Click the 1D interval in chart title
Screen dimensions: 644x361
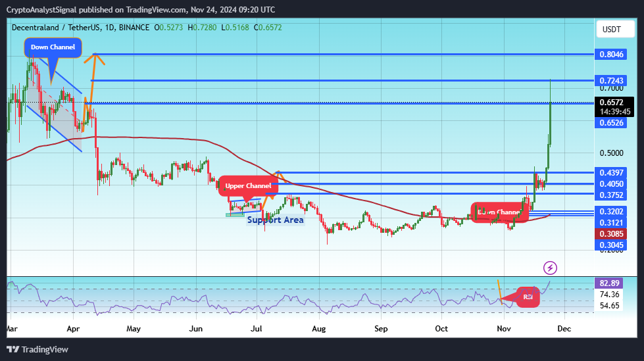click(110, 28)
